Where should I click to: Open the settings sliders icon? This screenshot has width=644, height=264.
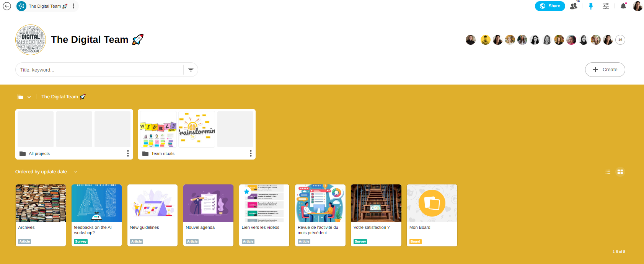(x=606, y=6)
